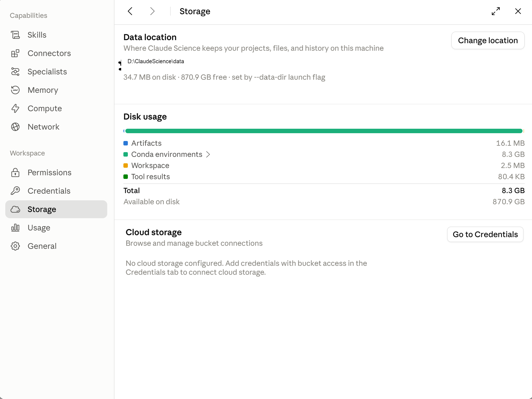Screen dimensions: 532x399
Task: Click the Credentials key icon
Action: [x=15, y=191]
